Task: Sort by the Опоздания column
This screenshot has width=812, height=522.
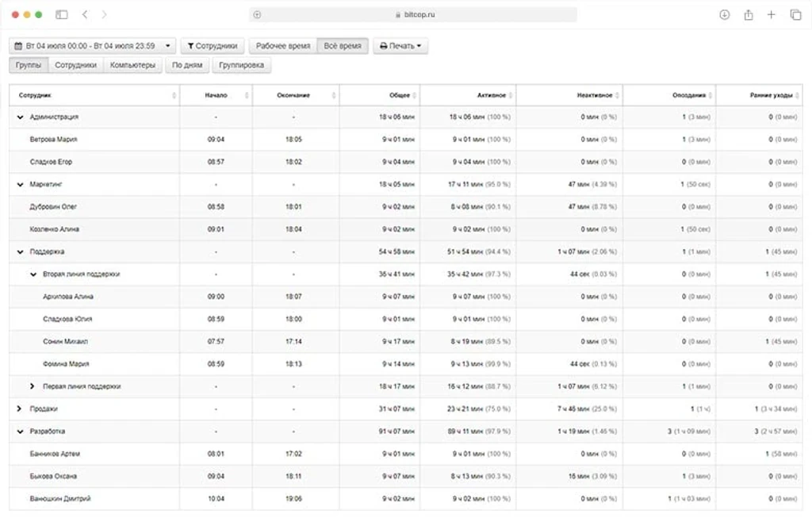Action: coord(669,95)
